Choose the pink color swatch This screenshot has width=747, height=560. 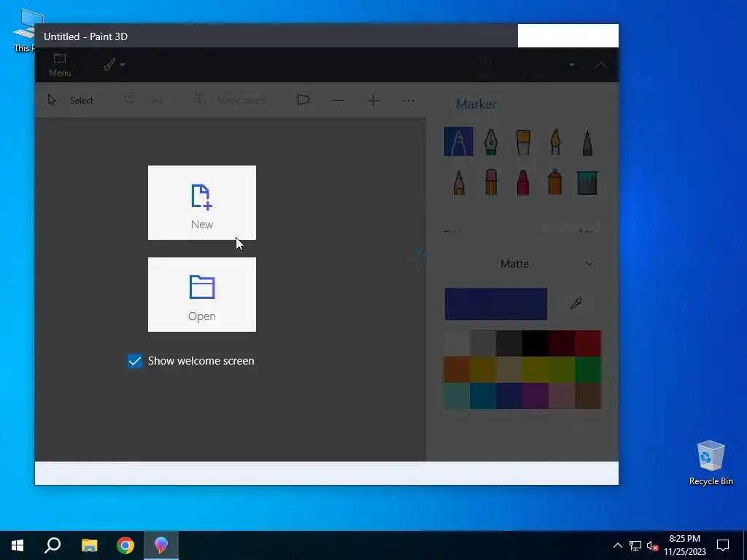562,396
